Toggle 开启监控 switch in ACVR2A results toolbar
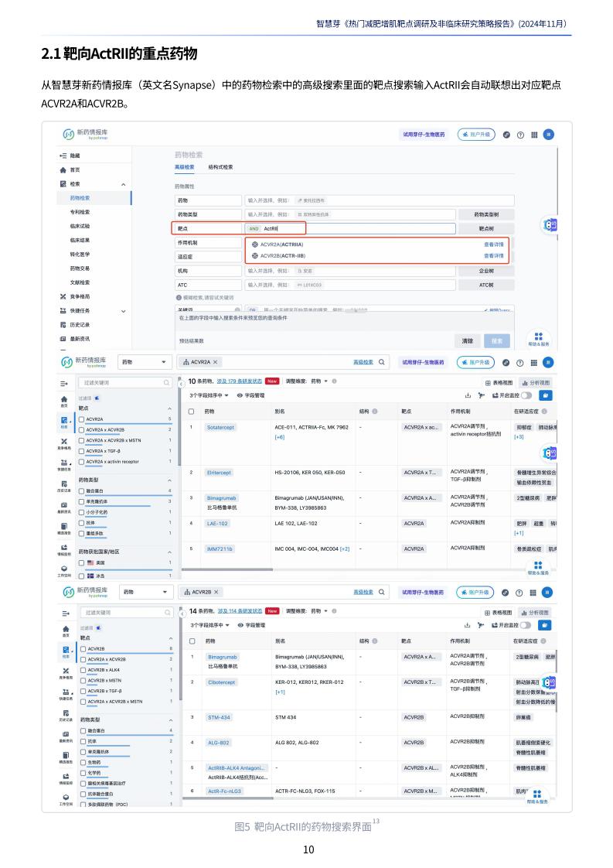This screenshot has width=613, height=868. (x=526, y=395)
